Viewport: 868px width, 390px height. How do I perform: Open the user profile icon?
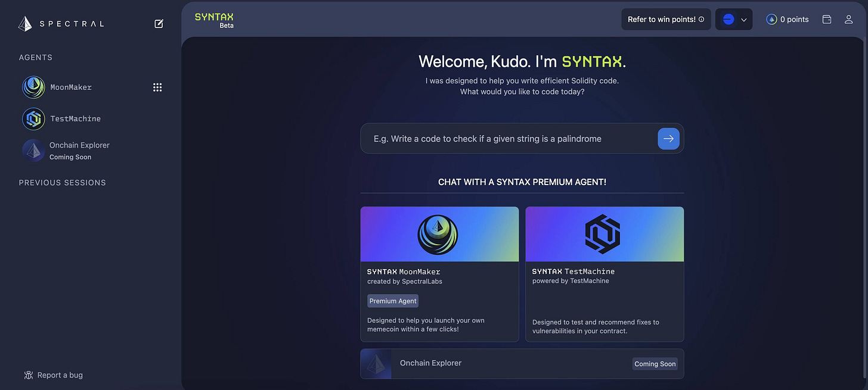[x=849, y=19]
